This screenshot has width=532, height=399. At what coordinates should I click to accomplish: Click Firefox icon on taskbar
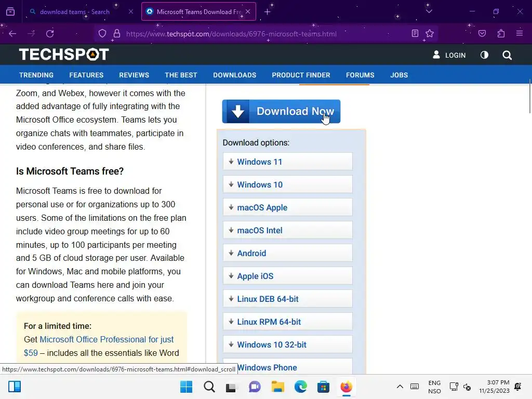pyautogui.click(x=346, y=387)
